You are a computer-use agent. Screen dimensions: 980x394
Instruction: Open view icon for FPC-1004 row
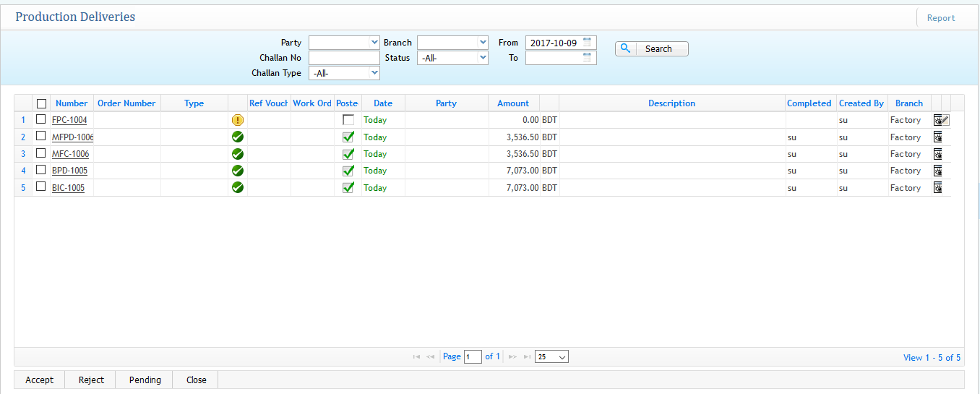(937, 120)
